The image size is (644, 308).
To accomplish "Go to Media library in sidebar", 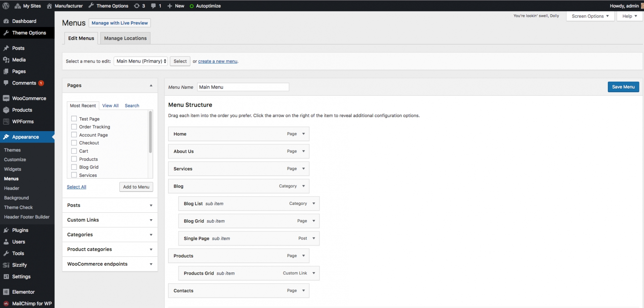I will pos(19,60).
